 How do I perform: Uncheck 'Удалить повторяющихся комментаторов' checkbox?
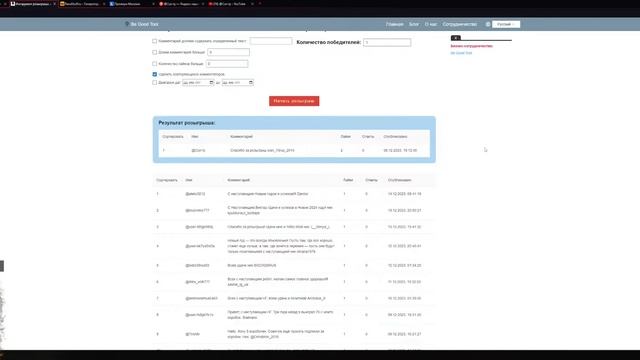(154, 74)
